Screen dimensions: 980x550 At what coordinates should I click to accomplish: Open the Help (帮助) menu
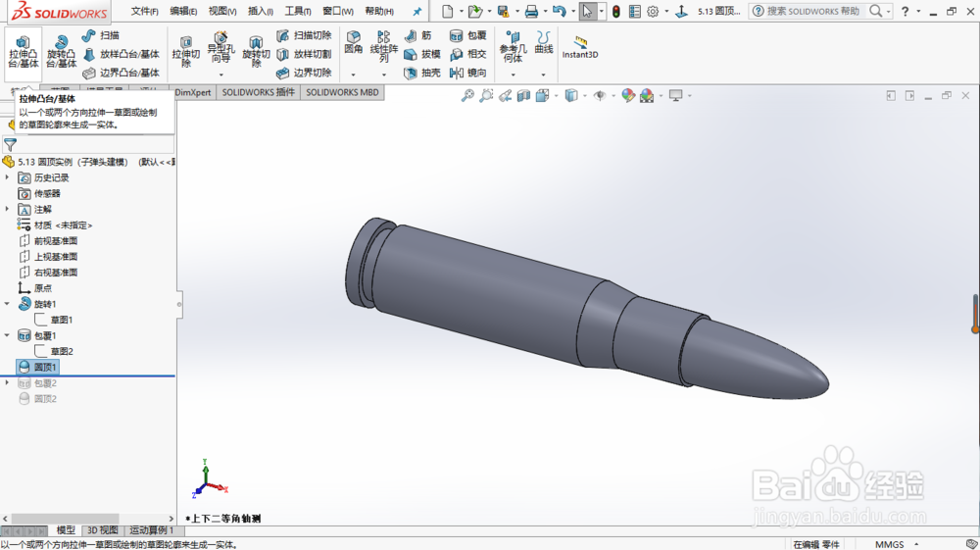(x=378, y=11)
